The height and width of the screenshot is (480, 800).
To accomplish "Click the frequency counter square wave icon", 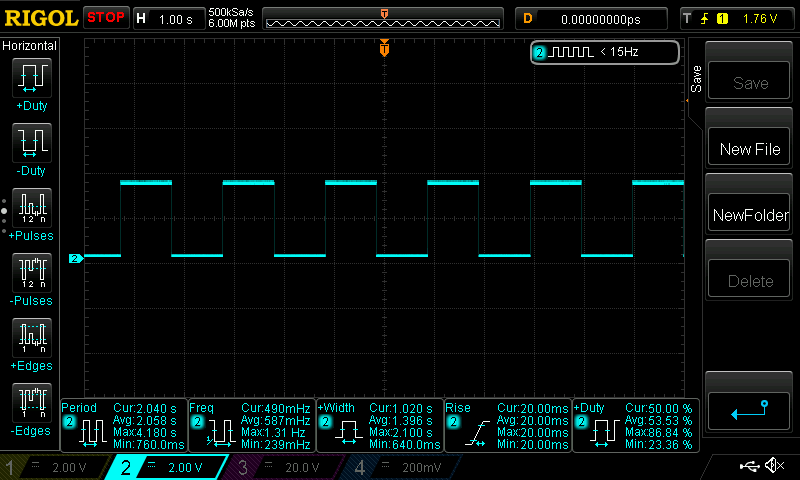I will coord(571,52).
